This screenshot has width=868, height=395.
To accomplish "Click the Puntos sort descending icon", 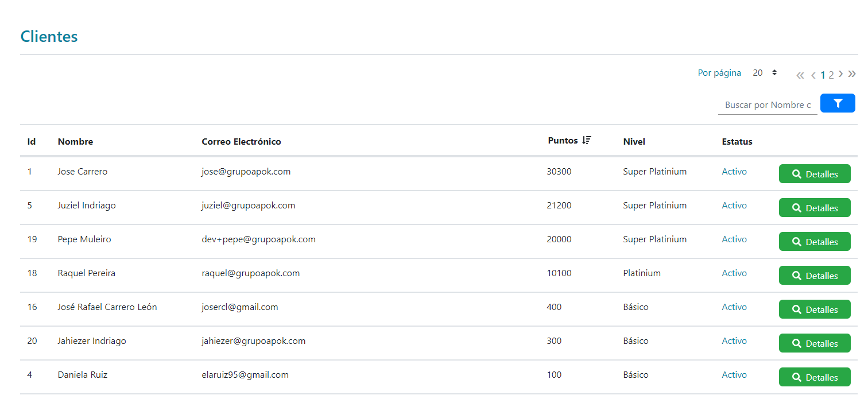I will click(x=586, y=140).
